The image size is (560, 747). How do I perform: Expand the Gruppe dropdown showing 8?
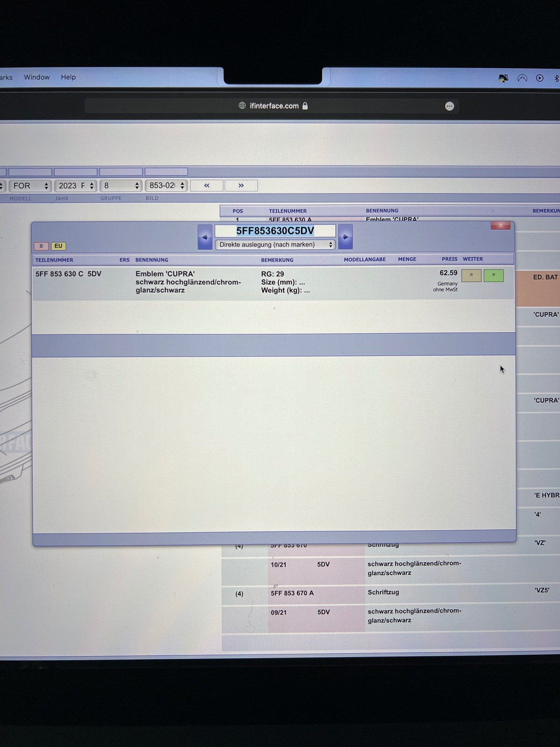point(121,186)
